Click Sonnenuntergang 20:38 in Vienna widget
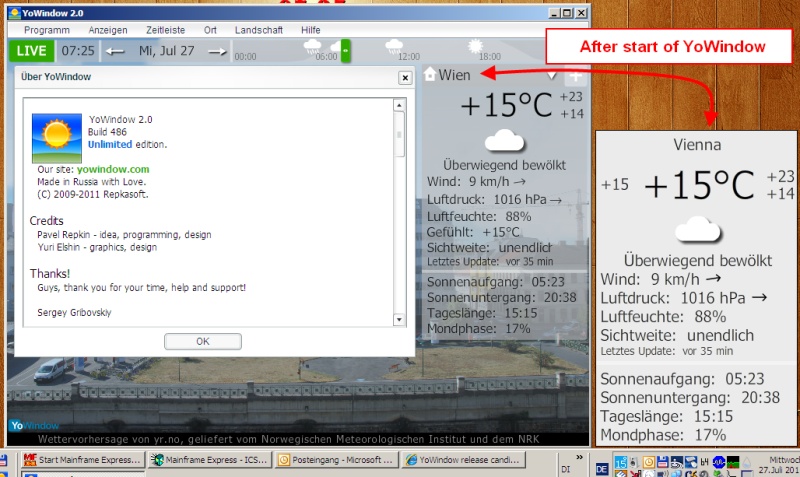800x477 pixels. 690,397
